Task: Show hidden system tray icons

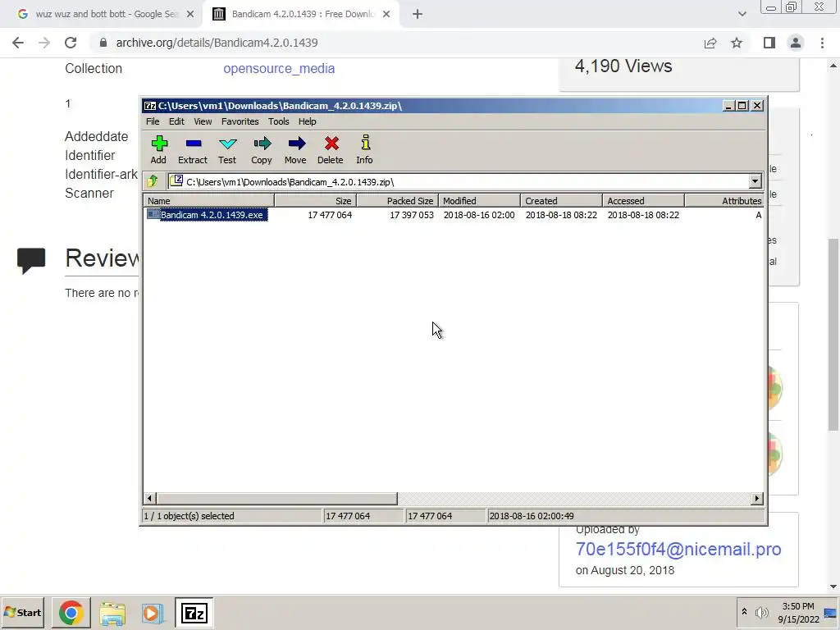Action: click(x=744, y=612)
